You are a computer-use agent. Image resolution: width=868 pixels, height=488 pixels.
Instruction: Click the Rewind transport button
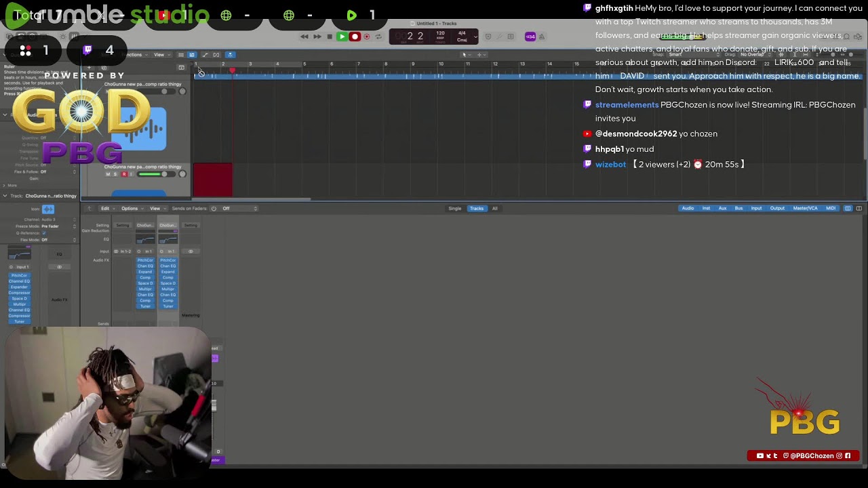(x=304, y=37)
